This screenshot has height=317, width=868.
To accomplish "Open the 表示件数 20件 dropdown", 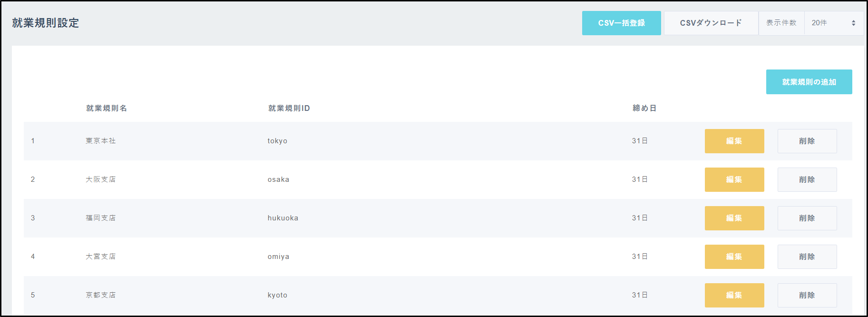I will [833, 23].
